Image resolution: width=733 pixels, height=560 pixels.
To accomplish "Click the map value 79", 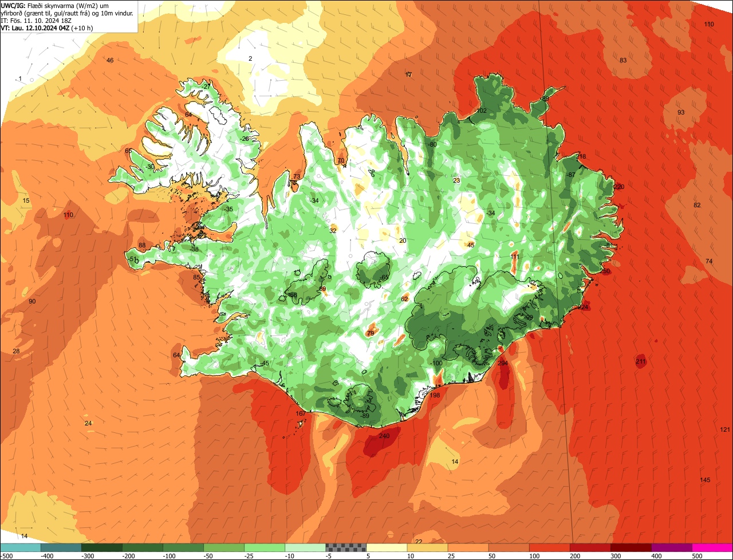I will 371,333.
